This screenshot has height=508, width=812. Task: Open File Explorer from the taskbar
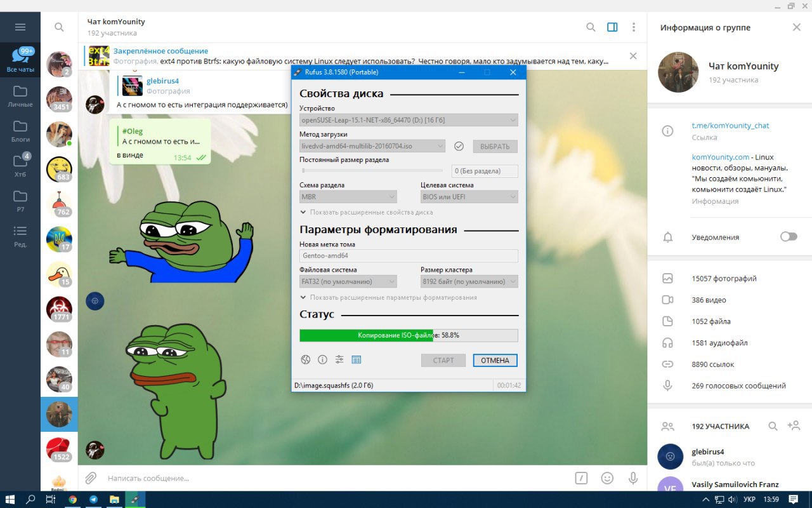[x=114, y=499]
